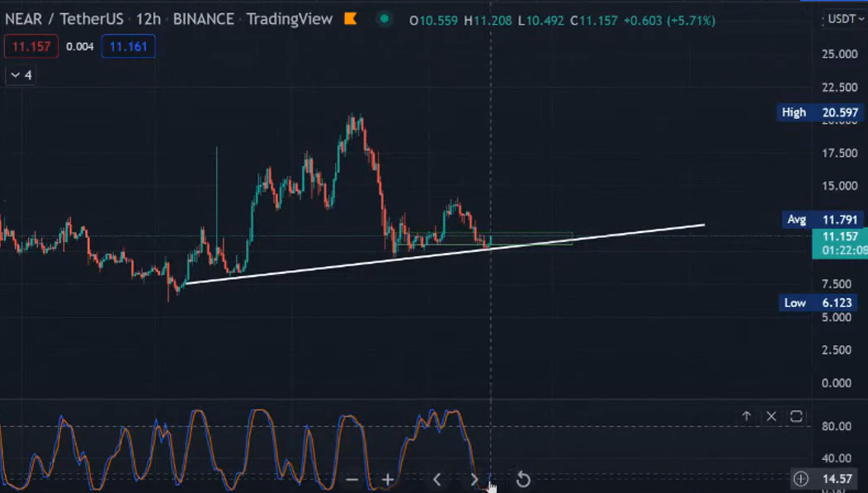Zoom out the chart with minus button
Screen dimensions: 868x493
pyautogui.click(x=352, y=480)
